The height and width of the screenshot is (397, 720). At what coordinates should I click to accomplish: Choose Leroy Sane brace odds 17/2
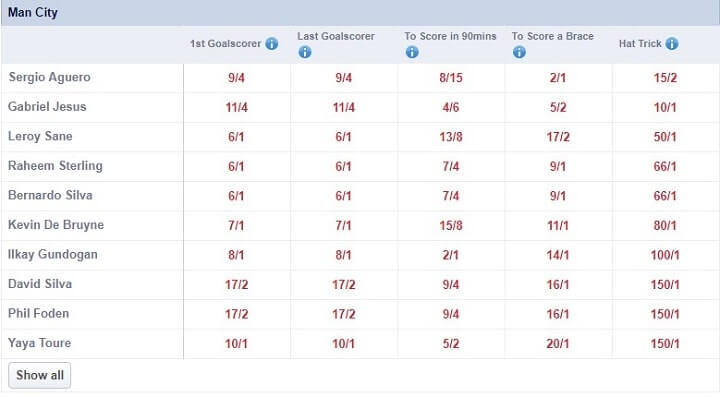pos(558,137)
